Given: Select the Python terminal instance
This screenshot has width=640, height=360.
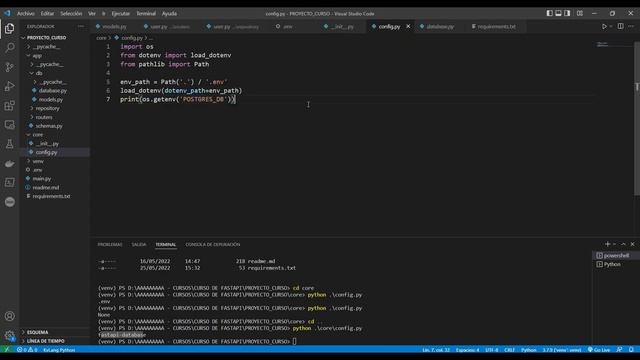Looking at the screenshot, I should click(x=613, y=264).
